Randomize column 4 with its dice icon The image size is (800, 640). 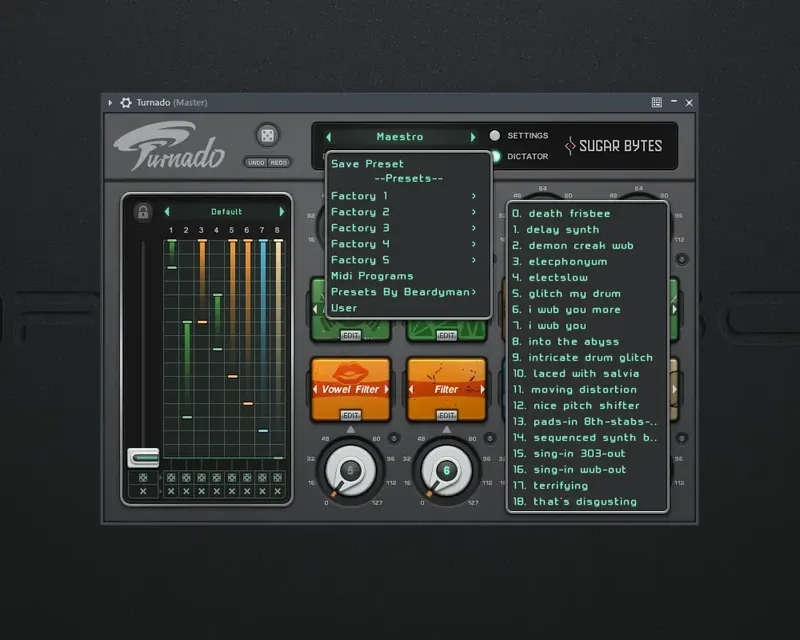[x=217, y=478]
